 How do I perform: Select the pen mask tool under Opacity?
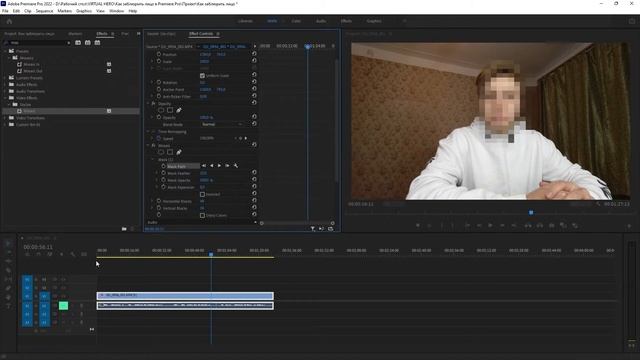click(179, 110)
